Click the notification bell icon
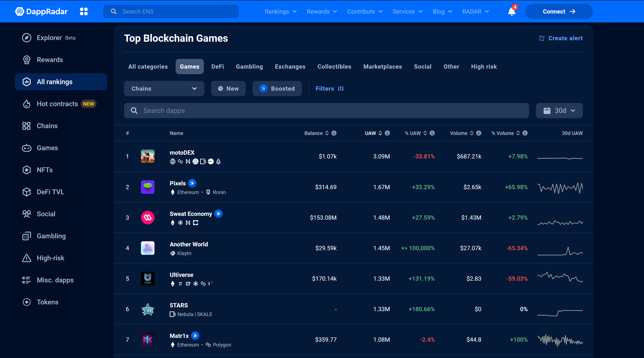Image resolution: width=644 pixels, height=358 pixels. coord(512,11)
